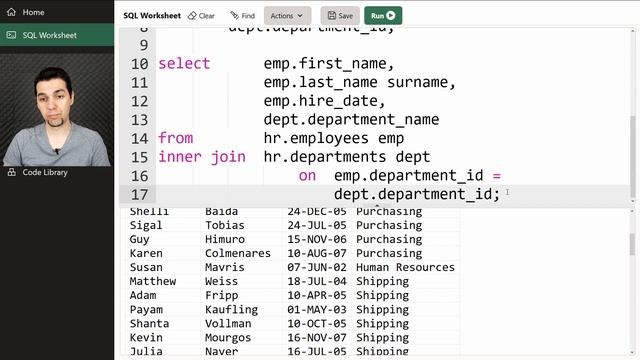640x360 pixels.
Task: Click the Run button label
Action: click(x=377, y=16)
